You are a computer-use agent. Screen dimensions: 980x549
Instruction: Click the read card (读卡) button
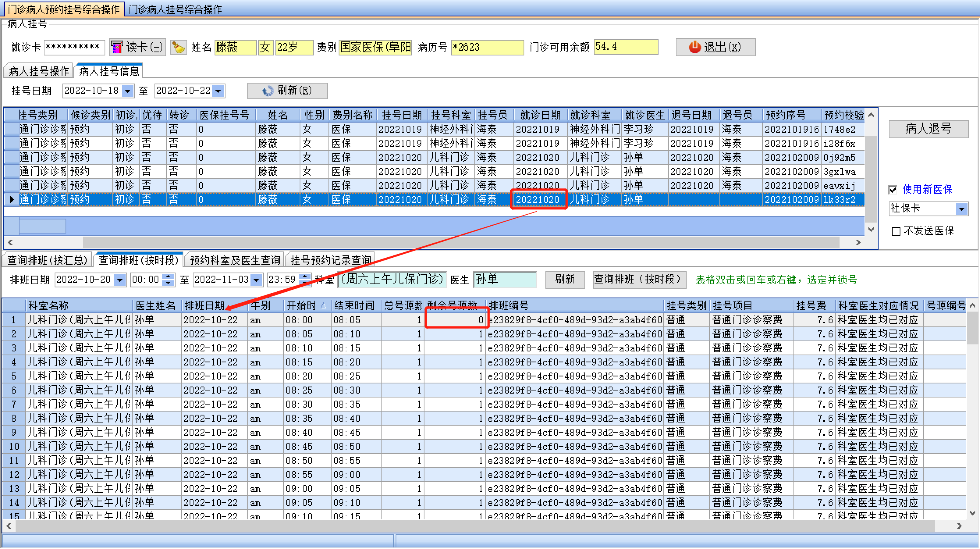[137, 47]
